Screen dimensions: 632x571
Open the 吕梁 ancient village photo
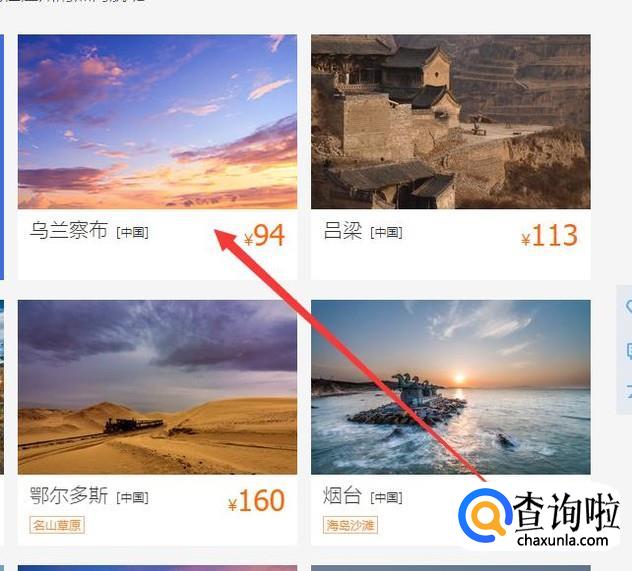[x=451, y=122]
